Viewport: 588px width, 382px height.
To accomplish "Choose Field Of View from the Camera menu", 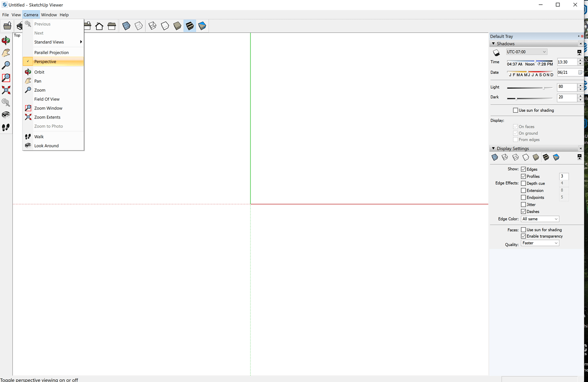I will (47, 99).
